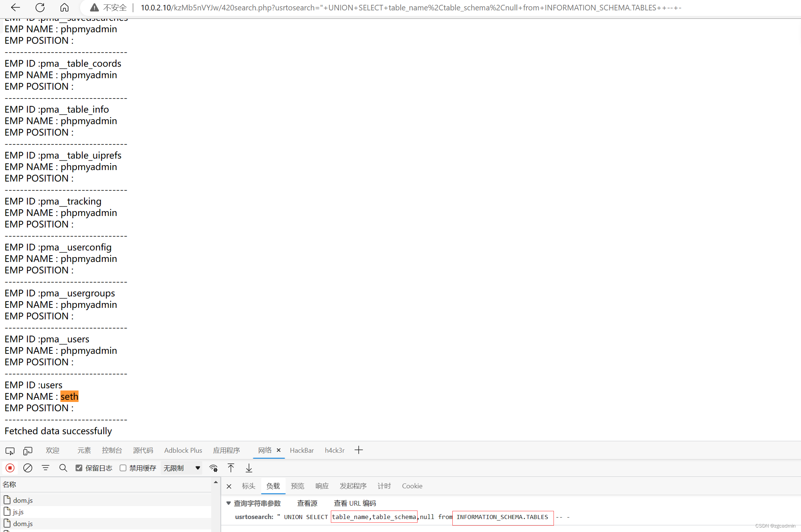Click the URL in the address bar
This screenshot has height=532, width=801.
coord(411,7)
